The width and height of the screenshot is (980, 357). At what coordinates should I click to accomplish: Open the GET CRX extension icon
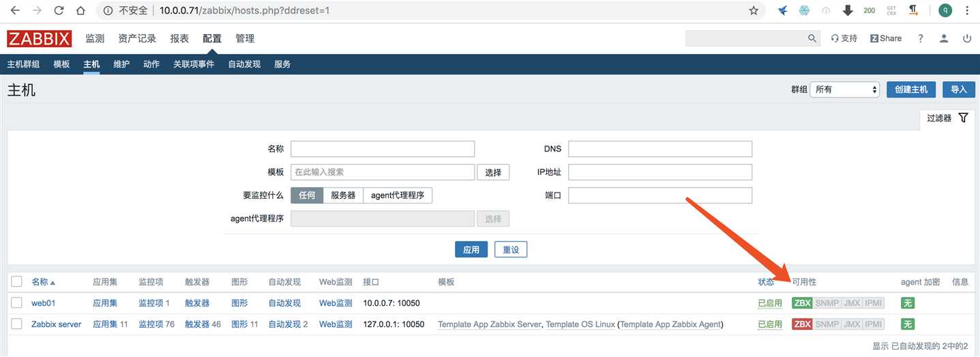pyautogui.click(x=891, y=10)
